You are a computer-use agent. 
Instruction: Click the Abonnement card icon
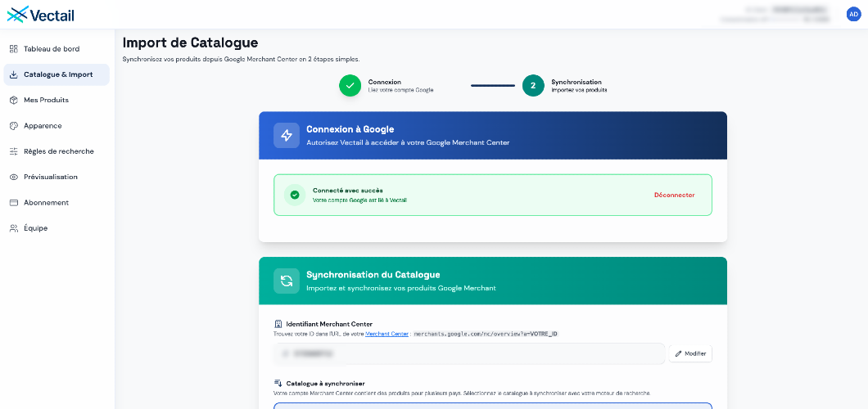point(14,202)
